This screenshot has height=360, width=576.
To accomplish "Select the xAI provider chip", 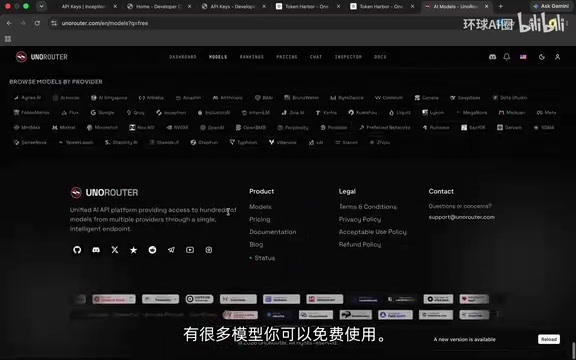I will coord(316,142).
